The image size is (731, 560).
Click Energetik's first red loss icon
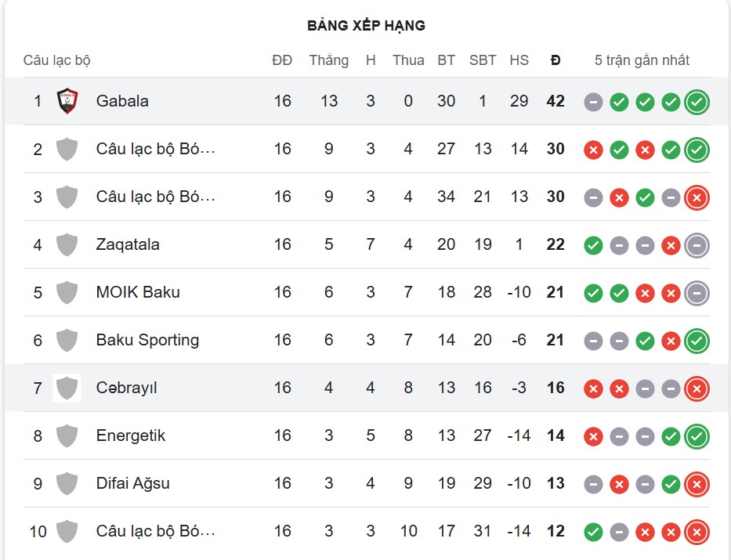(594, 437)
